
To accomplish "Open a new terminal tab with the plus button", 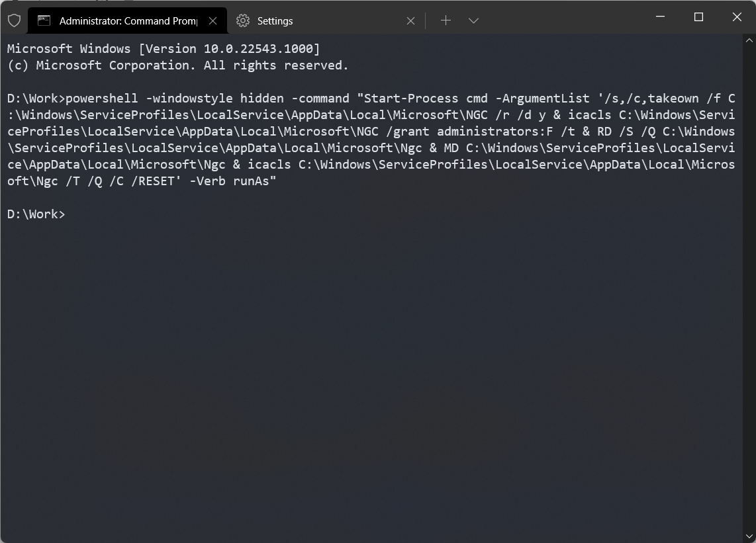I will click(446, 21).
